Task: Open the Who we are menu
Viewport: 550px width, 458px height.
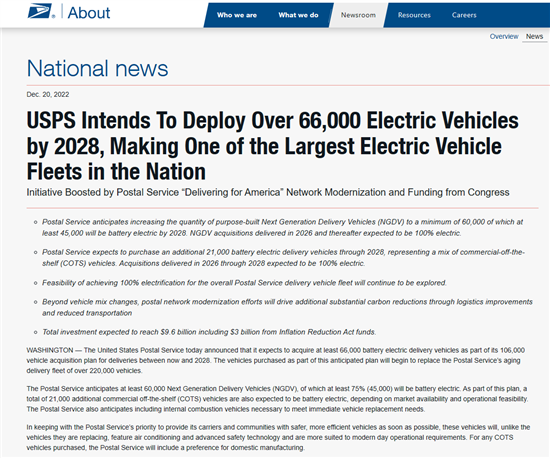Action: pos(237,15)
